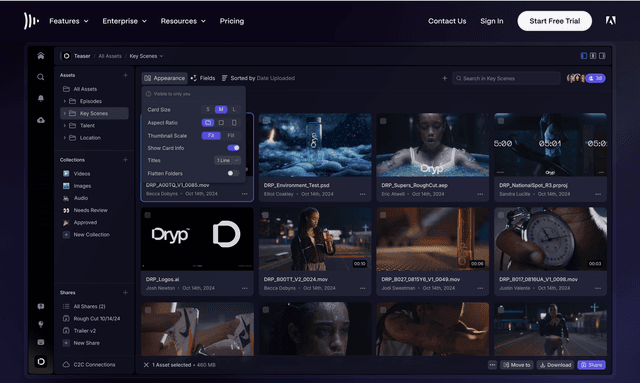Screen dimensions: 640x383
Task: Click the Dryp project icon in breadcrumb
Action: (x=66, y=56)
